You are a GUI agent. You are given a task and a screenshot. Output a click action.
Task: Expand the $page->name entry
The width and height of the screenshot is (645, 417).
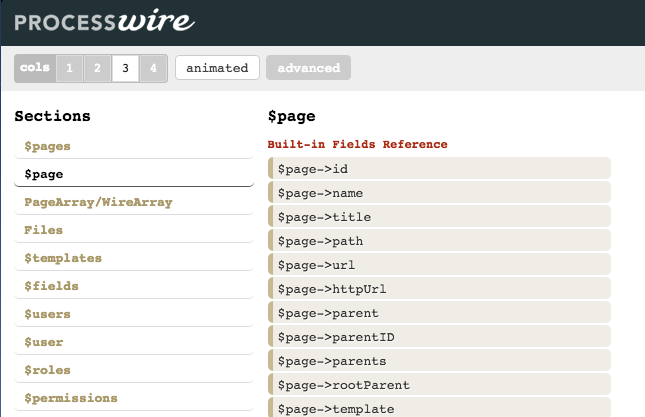439,192
